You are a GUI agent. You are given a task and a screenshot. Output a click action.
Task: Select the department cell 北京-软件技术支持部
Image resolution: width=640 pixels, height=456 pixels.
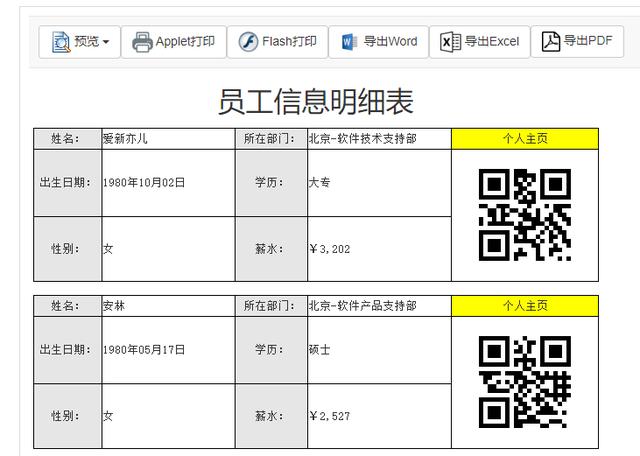coord(379,139)
